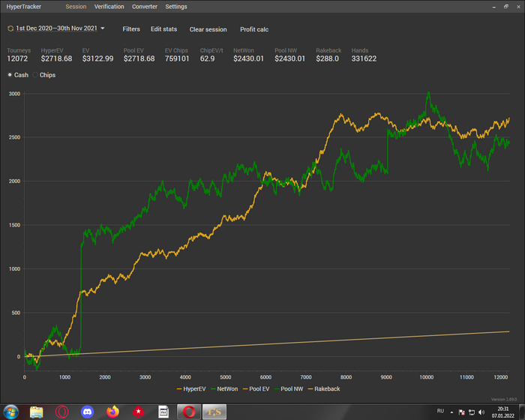This screenshot has width=525, height=420.
Task: Click the refresh icon beside the date range
Action: (10, 28)
